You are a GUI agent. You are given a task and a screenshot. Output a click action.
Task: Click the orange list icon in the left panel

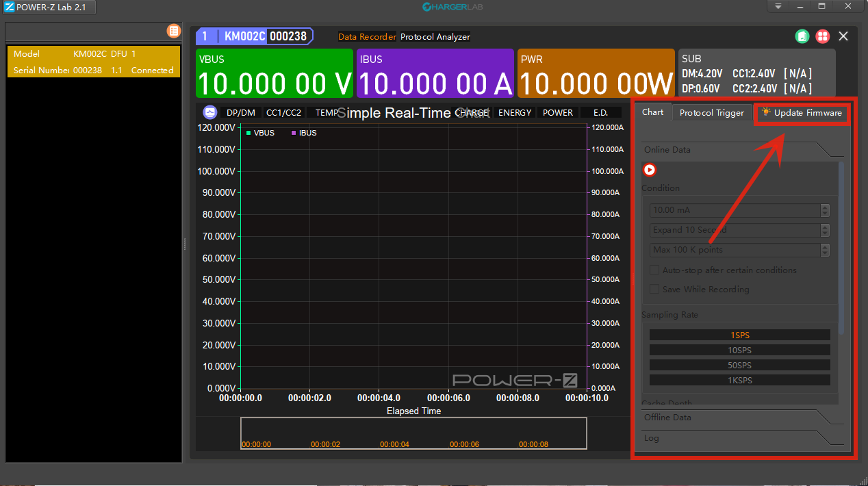tap(174, 31)
